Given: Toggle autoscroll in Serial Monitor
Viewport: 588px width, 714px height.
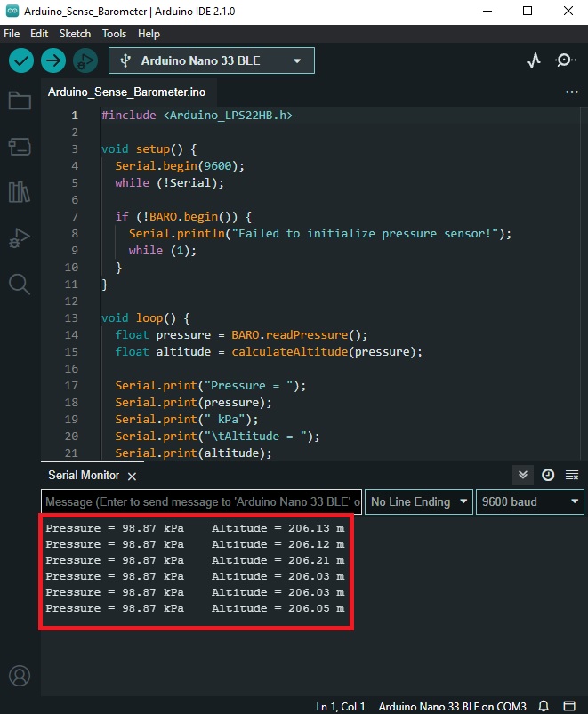Looking at the screenshot, I should (x=523, y=476).
